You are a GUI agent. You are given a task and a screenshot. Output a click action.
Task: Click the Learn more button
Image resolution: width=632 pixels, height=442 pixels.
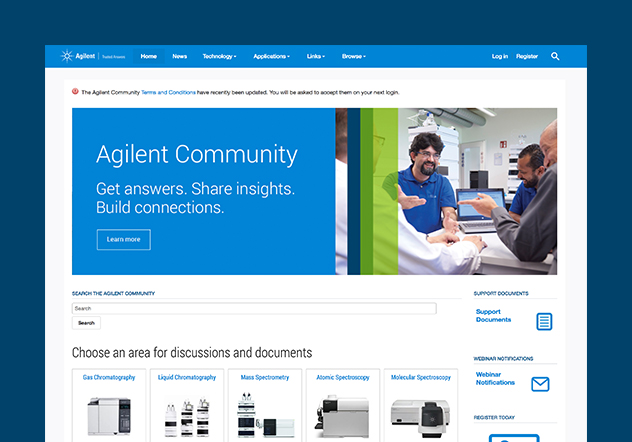click(x=124, y=239)
